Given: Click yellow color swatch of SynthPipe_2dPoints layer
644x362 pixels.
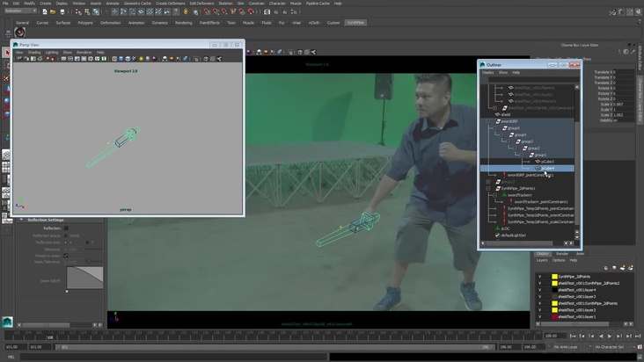Looking at the screenshot, I should click(554, 277).
